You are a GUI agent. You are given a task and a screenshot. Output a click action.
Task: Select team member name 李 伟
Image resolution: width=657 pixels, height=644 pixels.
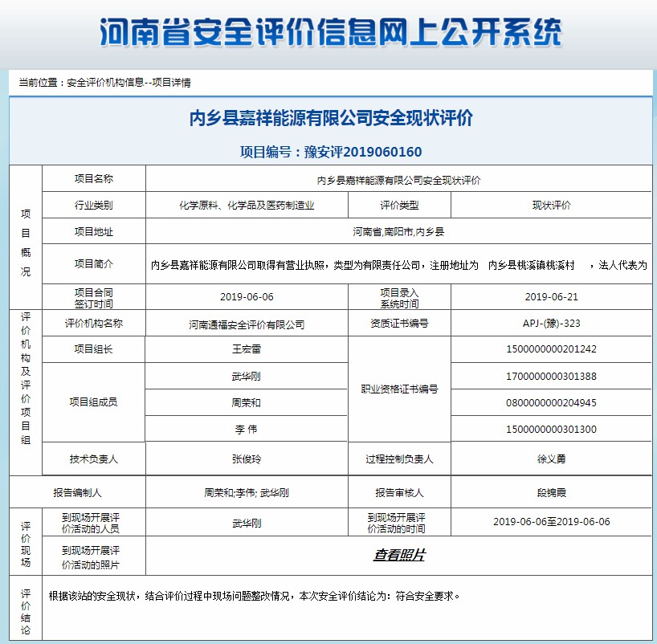click(x=247, y=429)
